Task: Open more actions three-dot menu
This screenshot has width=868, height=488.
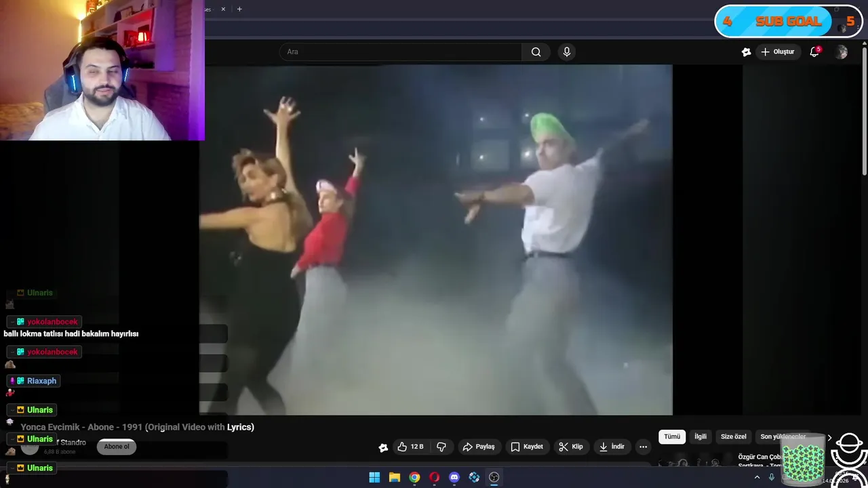Action: (643, 447)
